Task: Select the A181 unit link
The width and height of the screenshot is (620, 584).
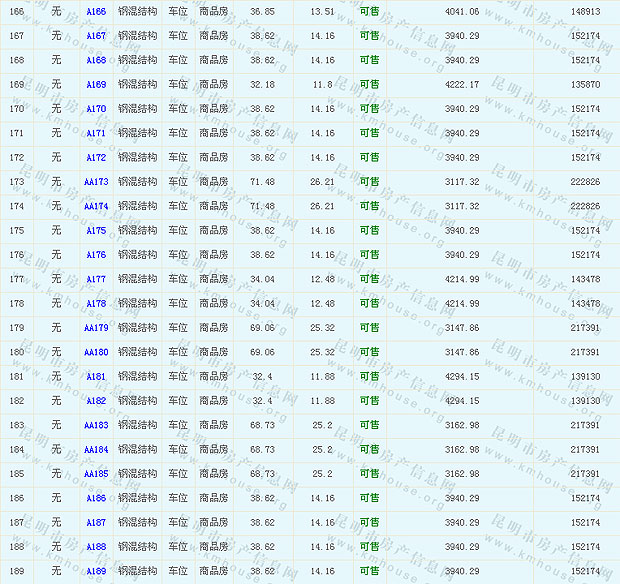Action: [96, 377]
